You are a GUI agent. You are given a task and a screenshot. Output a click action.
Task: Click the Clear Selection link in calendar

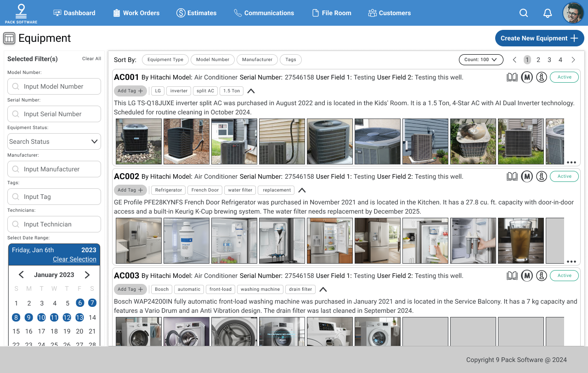pos(74,259)
